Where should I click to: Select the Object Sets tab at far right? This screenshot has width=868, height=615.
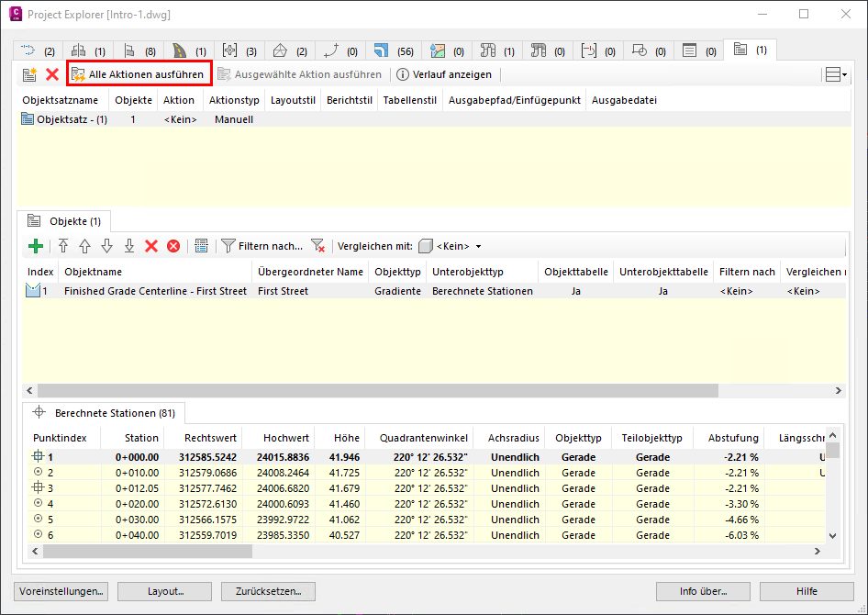pos(750,50)
